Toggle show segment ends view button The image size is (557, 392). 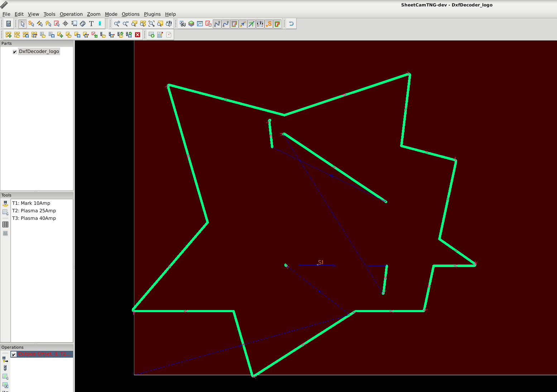(x=217, y=24)
